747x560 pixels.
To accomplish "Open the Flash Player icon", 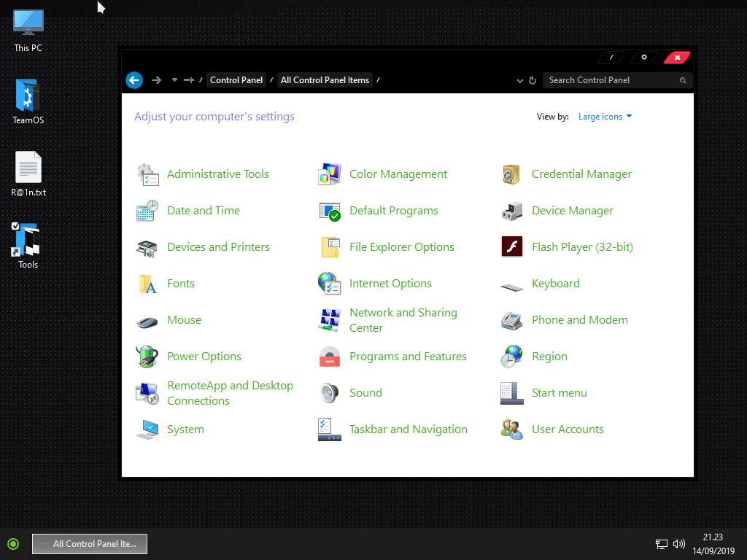I will tap(511, 247).
